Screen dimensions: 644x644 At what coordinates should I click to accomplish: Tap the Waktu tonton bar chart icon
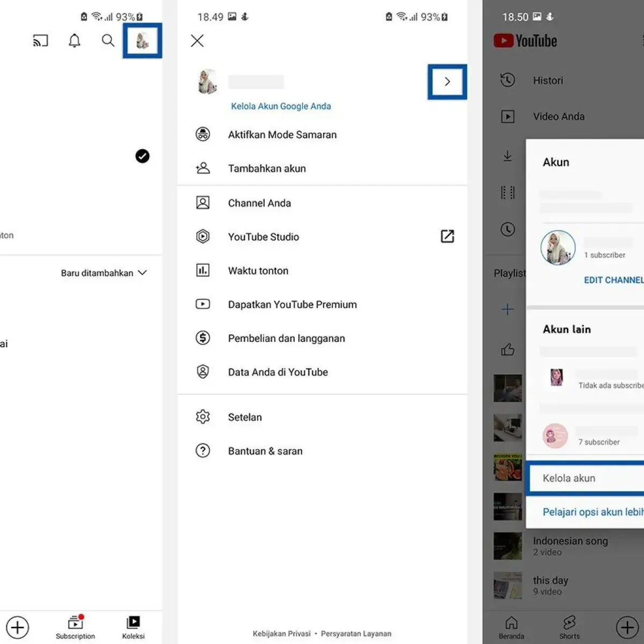coord(203,270)
